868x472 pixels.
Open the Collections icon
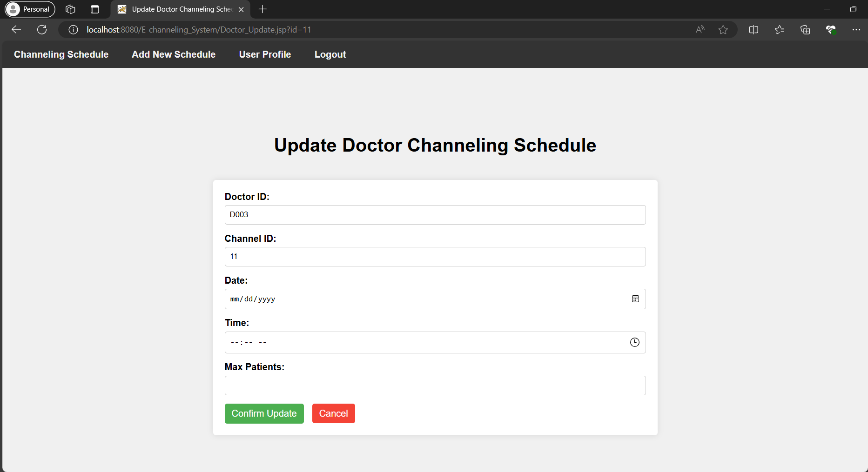click(x=805, y=30)
